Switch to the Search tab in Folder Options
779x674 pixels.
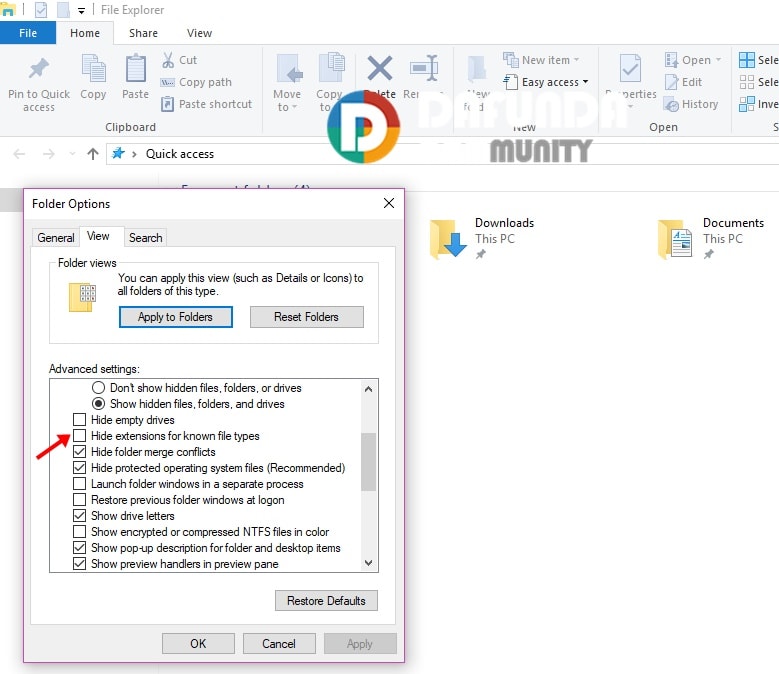[145, 238]
